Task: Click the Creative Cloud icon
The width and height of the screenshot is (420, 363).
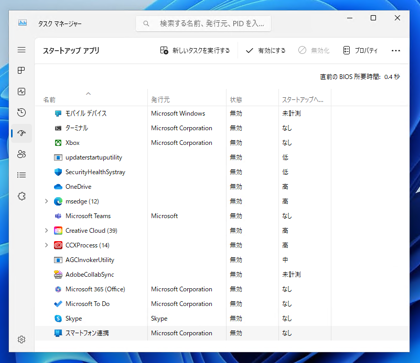Action: point(58,231)
